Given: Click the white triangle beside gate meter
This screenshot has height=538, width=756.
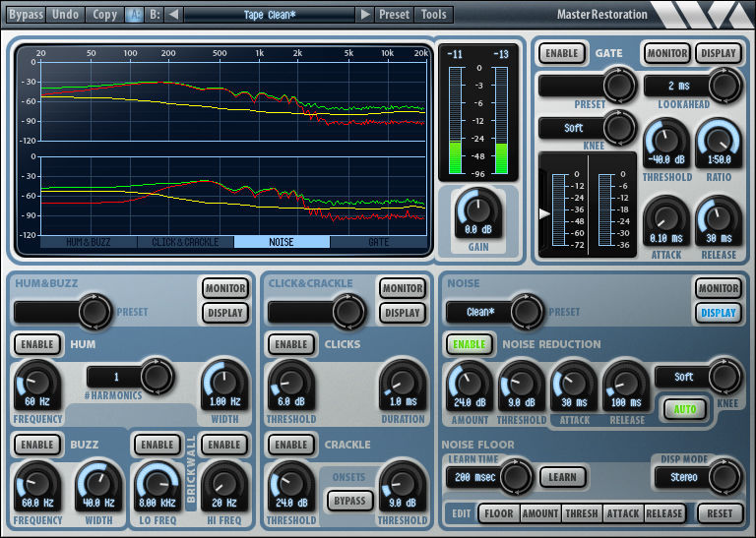Looking at the screenshot, I should (x=544, y=213).
